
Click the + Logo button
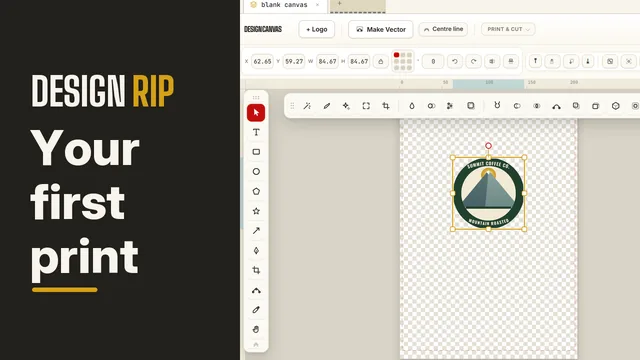pyautogui.click(x=317, y=29)
